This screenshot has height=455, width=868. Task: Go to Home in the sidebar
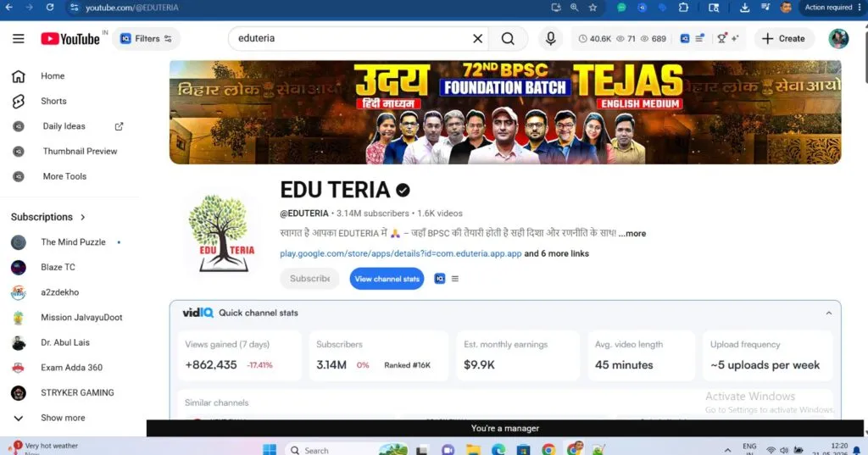point(53,76)
